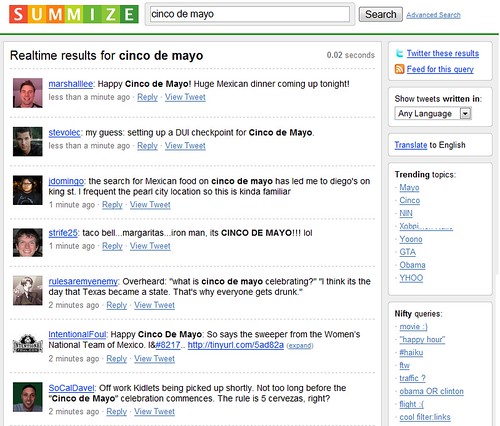This screenshot has width=500, height=426.
Task: Run nifty query movie :)
Action: 413,327
